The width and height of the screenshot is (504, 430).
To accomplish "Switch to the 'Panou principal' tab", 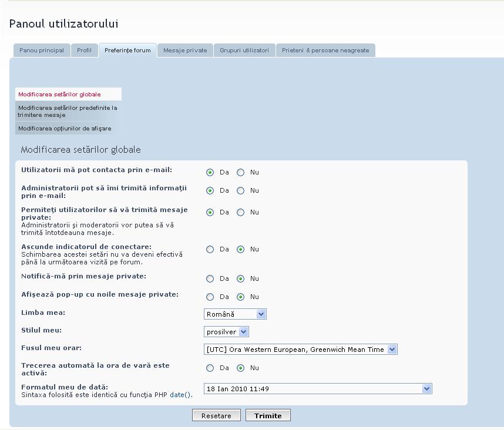I will coord(42,51).
